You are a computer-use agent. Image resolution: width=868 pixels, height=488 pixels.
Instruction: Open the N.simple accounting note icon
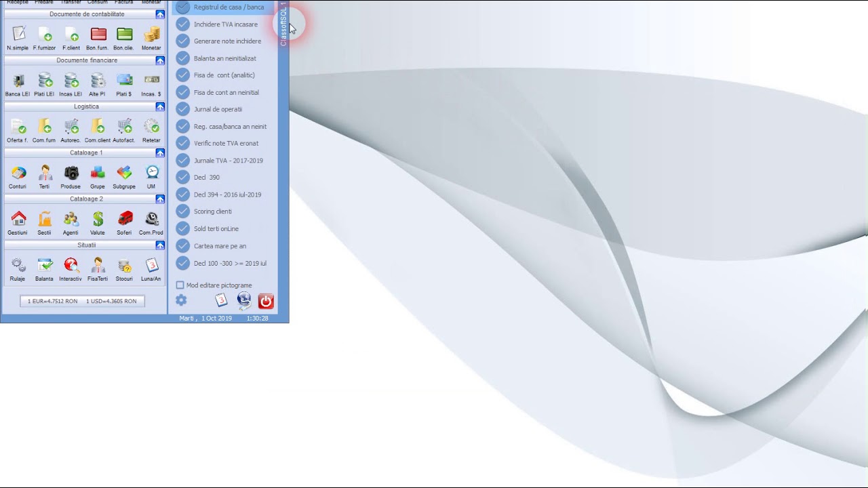[x=18, y=34]
